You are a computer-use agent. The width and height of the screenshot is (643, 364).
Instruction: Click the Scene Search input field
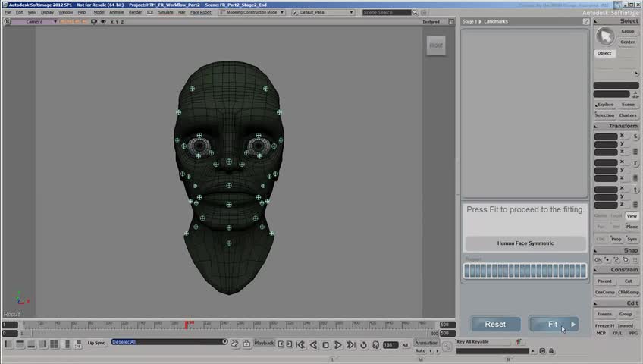tap(387, 13)
